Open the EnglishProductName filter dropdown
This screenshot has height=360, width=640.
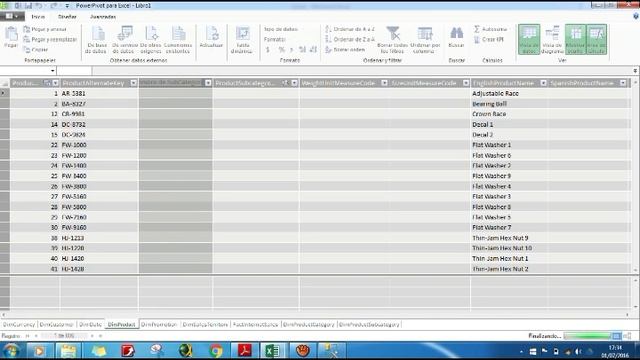[543, 83]
